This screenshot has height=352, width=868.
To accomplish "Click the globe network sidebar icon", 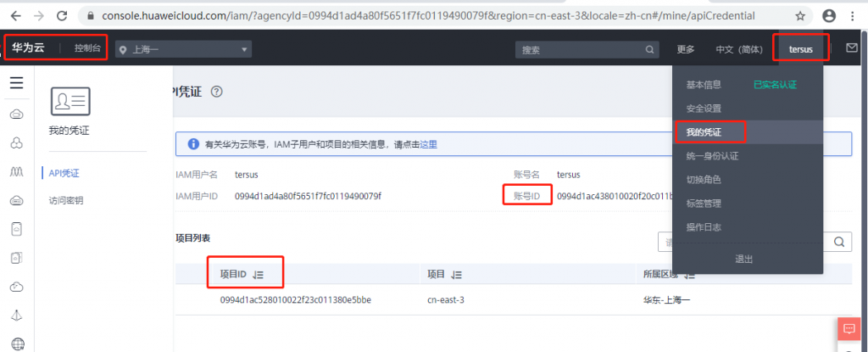I will click(x=18, y=344).
